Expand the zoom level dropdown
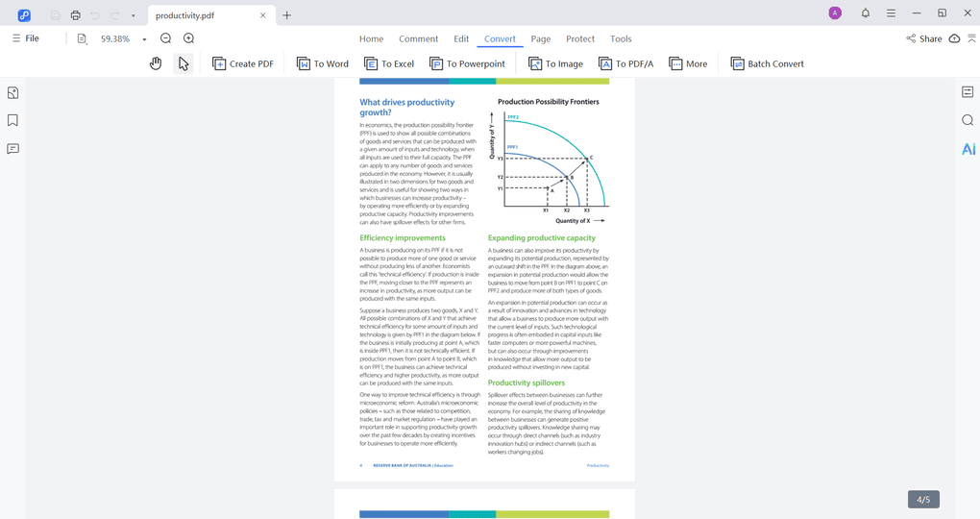Viewport: 980px width, 519px height. (x=144, y=39)
